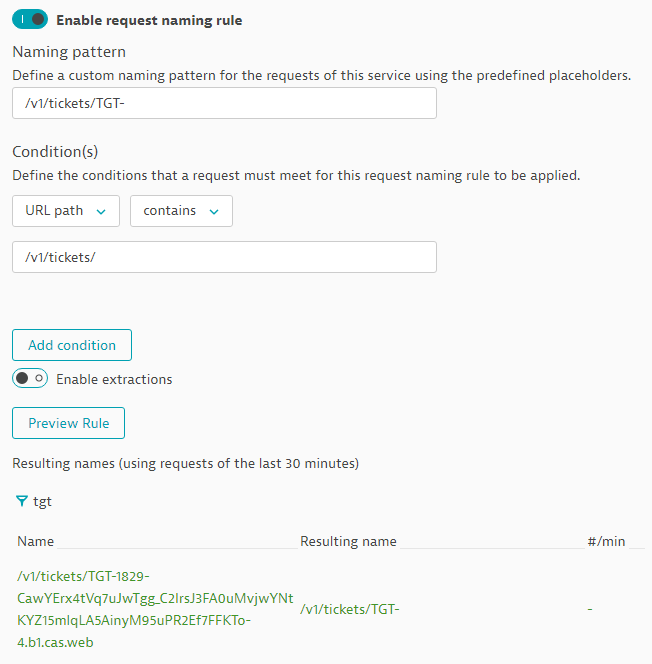Focus the condition value field with /v1/tickets/

224,257
